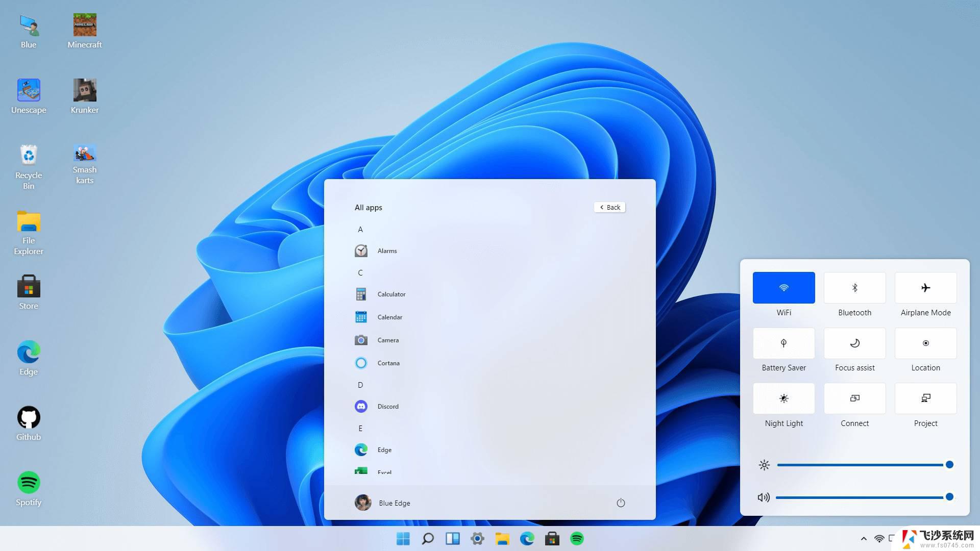Image resolution: width=980 pixels, height=551 pixels.
Task: Expand section D in All Apps
Action: point(360,384)
